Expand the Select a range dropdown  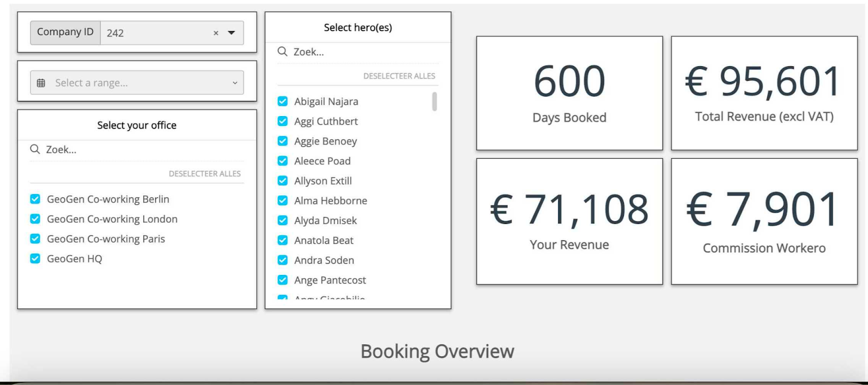235,83
